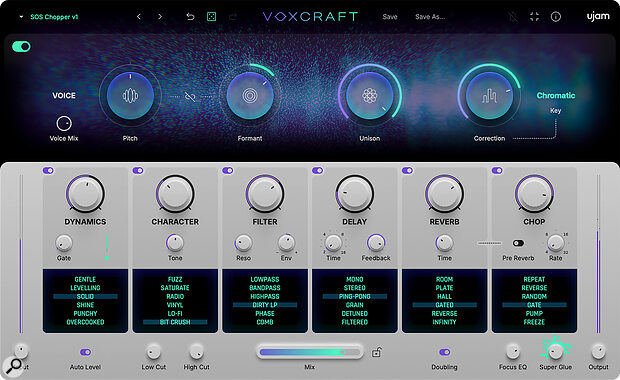Click the Correction bars knob
This screenshot has height=380, width=620.
(490, 96)
